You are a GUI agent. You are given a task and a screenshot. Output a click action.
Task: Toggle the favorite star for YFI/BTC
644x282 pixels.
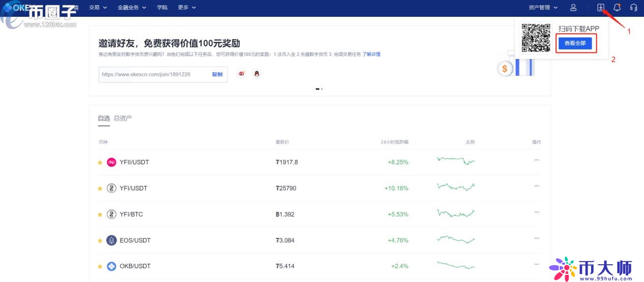(x=100, y=214)
